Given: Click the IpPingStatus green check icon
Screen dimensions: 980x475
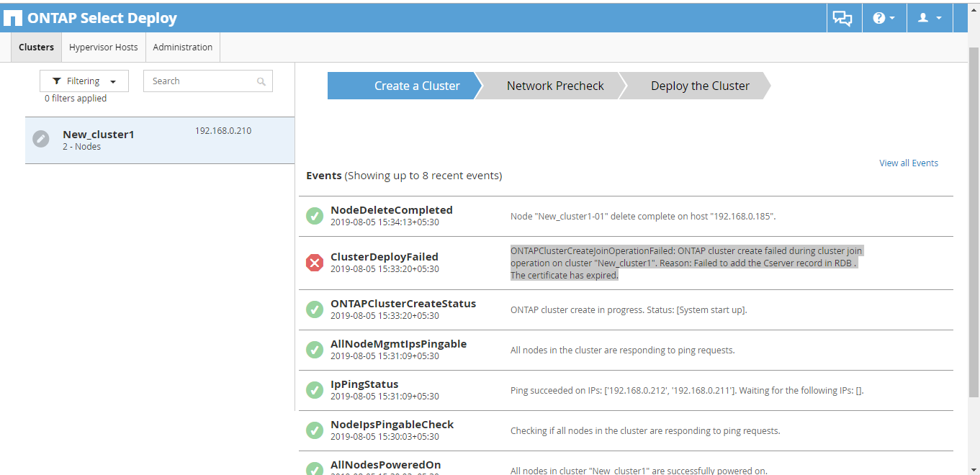Looking at the screenshot, I should [315, 390].
